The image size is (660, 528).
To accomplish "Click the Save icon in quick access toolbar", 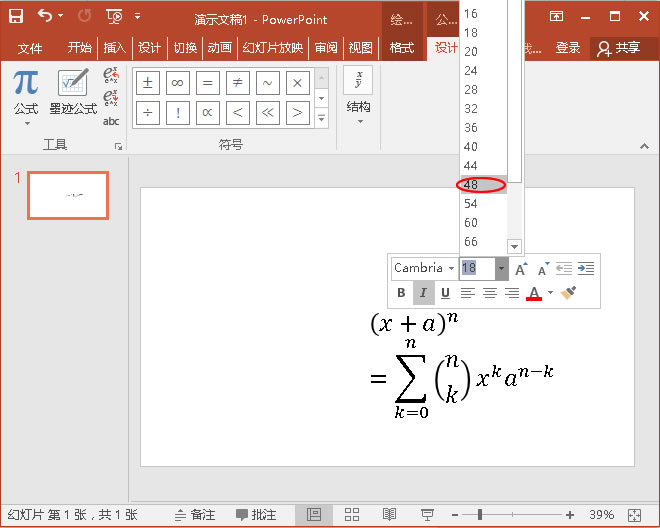I will (x=16, y=16).
